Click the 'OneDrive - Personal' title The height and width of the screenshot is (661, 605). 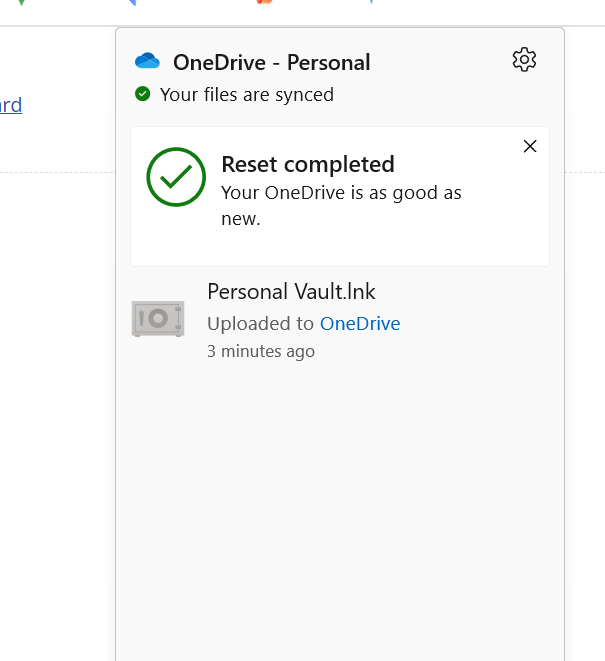tap(272, 62)
